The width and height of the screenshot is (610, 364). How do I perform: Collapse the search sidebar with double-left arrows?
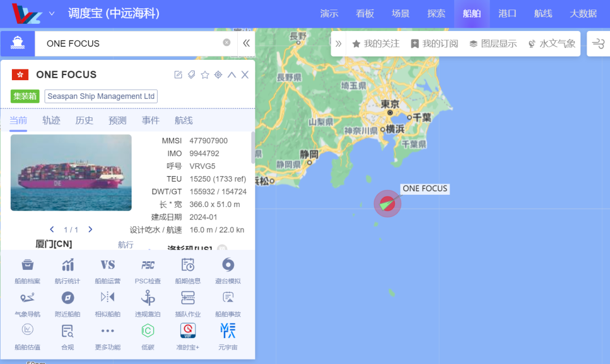246,43
